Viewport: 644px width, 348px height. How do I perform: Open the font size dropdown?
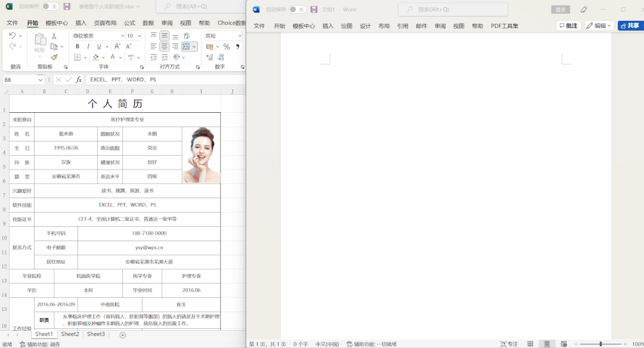[x=138, y=36]
